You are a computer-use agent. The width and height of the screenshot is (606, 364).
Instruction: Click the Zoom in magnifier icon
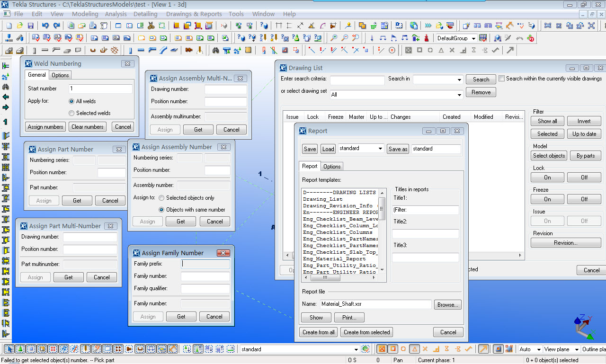334,38
